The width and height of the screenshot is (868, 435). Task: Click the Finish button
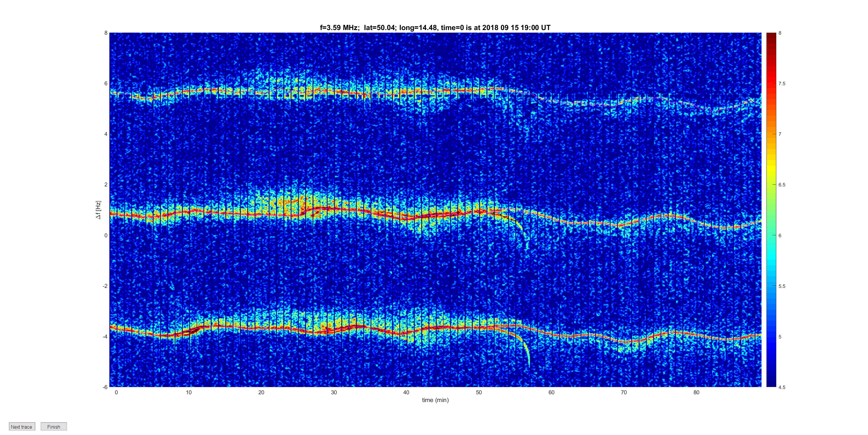point(54,427)
